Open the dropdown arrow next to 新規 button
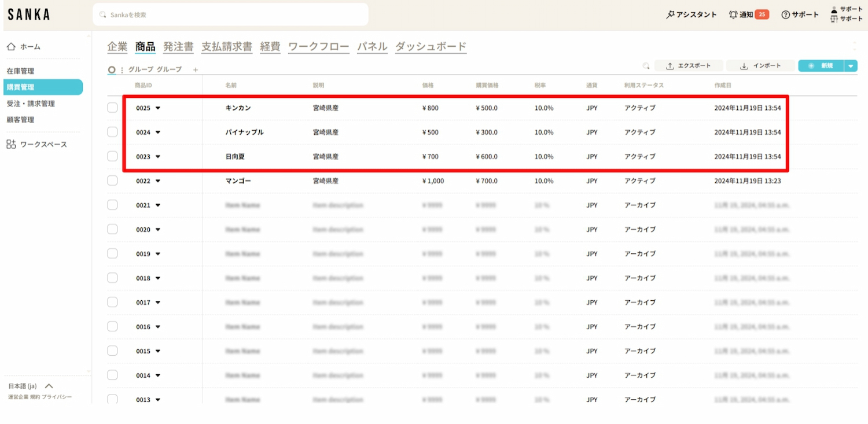Image resolution: width=868 pixels, height=424 pixels. [x=851, y=66]
